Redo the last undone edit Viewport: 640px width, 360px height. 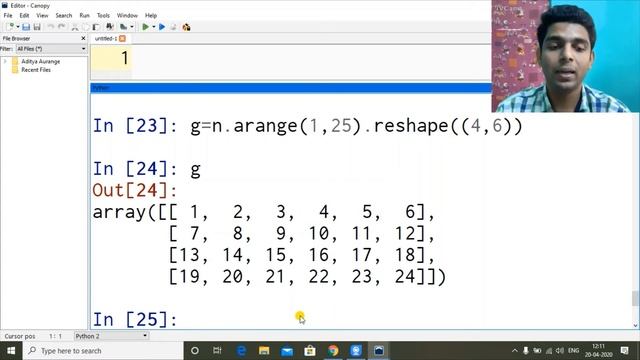[62, 27]
